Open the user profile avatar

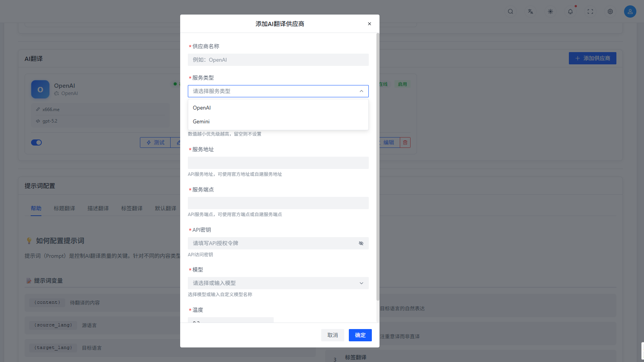tap(630, 11)
